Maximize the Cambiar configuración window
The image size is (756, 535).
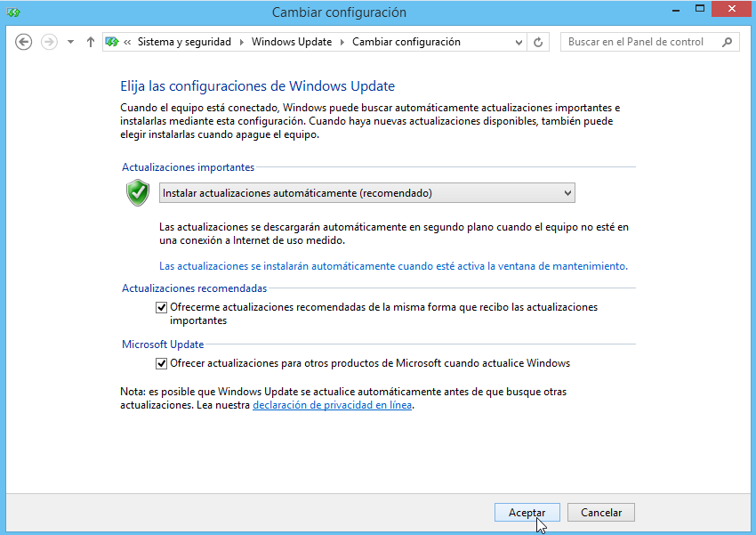pyautogui.click(x=700, y=9)
